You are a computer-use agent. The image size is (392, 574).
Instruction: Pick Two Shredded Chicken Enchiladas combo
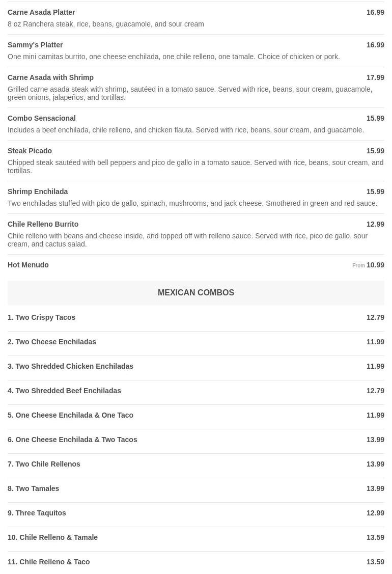click(x=71, y=366)
